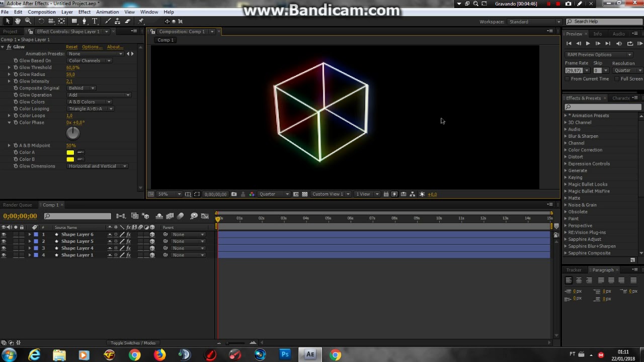
Task: Check the From Current Time checkbox
Action: click(x=568, y=79)
